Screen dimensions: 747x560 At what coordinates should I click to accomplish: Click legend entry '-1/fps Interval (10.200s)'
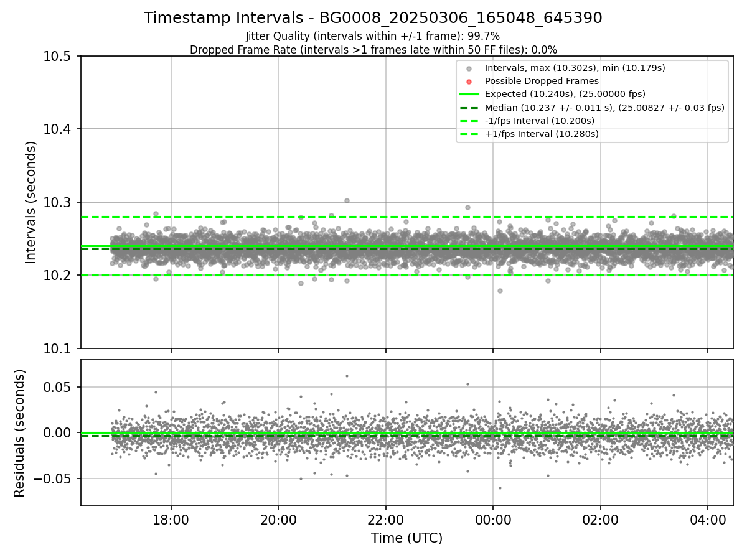(539, 121)
